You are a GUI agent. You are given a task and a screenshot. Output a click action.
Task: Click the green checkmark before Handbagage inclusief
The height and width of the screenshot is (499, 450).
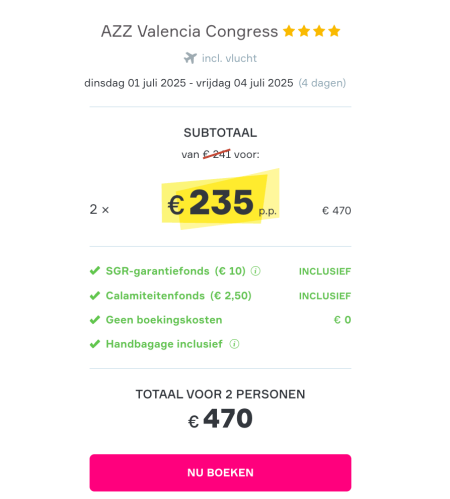(95, 344)
